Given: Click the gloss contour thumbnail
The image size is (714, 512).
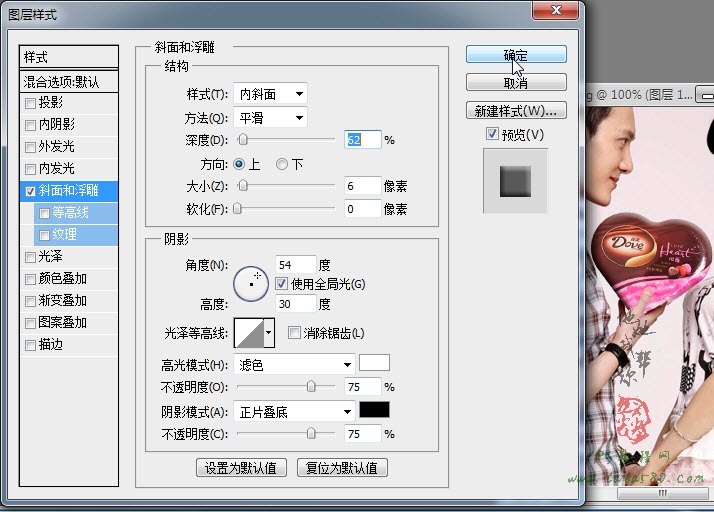Looking at the screenshot, I should [x=249, y=333].
